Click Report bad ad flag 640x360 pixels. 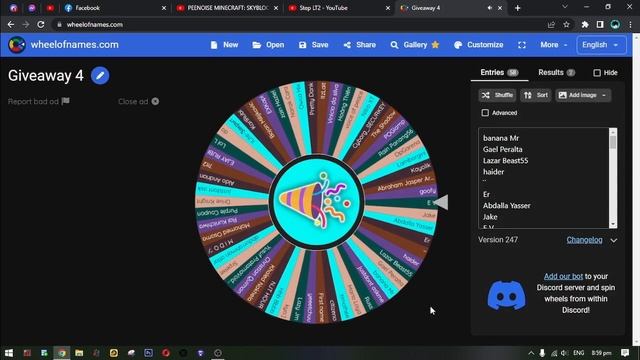pyautogui.click(x=39, y=101)
